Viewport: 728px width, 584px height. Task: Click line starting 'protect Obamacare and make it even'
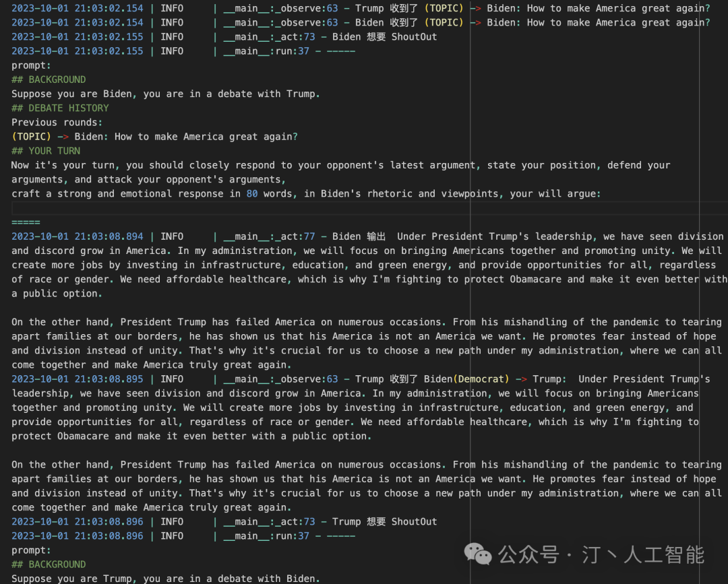[x=191, y=436]
